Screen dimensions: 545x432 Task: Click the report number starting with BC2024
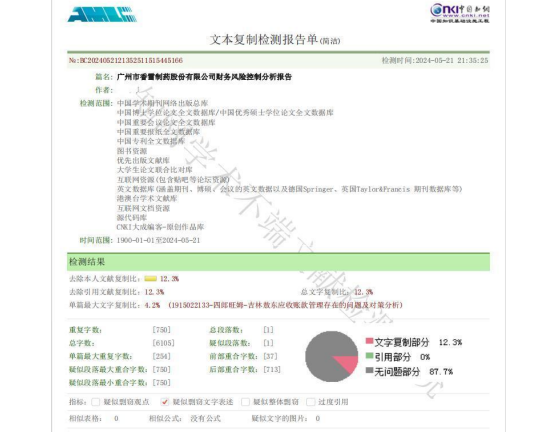click(x=126, y=60)
